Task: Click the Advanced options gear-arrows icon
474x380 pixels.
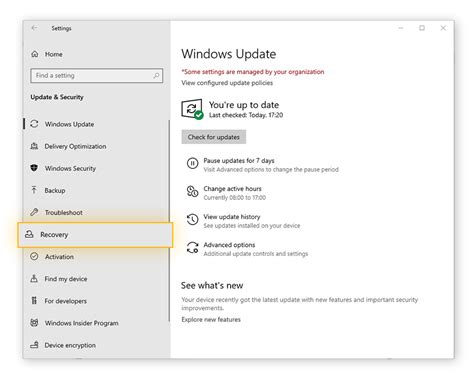Action: (x=192, y=247)
